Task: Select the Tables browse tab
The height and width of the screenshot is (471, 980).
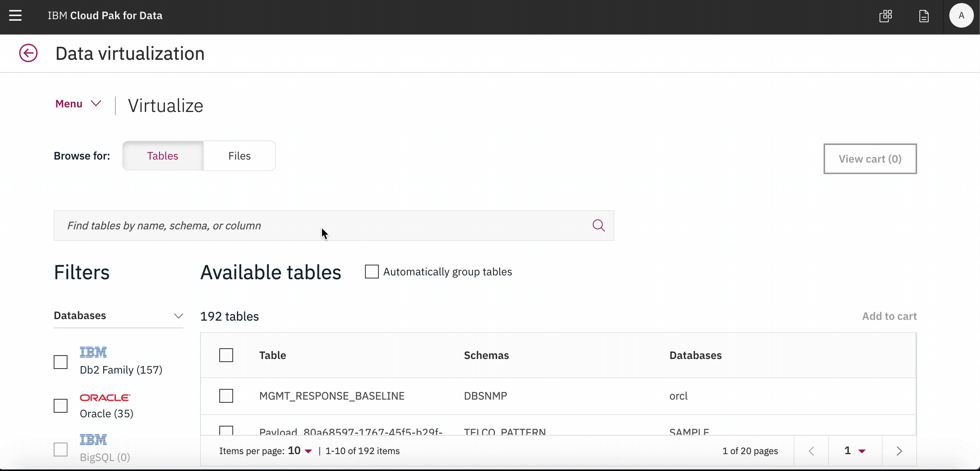Action: tap(163, 156)
